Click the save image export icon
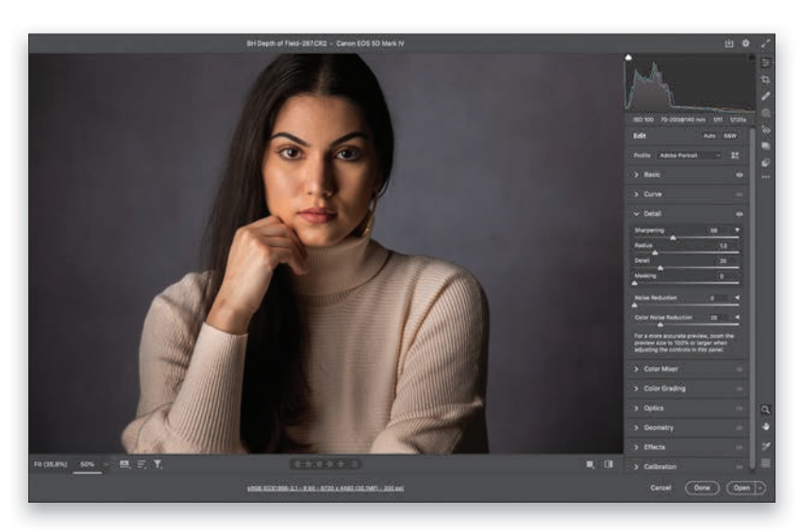The width and height of the screenshot is (800, 532). click(728, 43)
